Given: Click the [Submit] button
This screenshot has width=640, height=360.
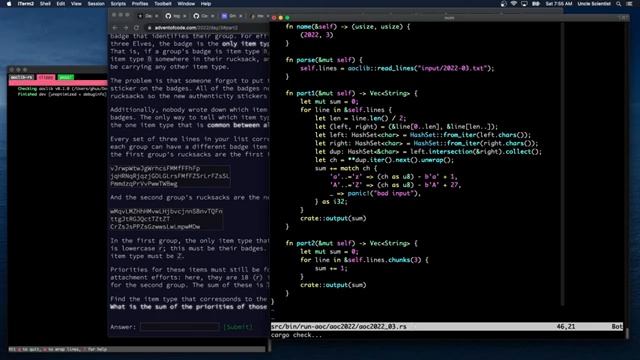Looking at the screenshot, I should click(x=238, y=327).
